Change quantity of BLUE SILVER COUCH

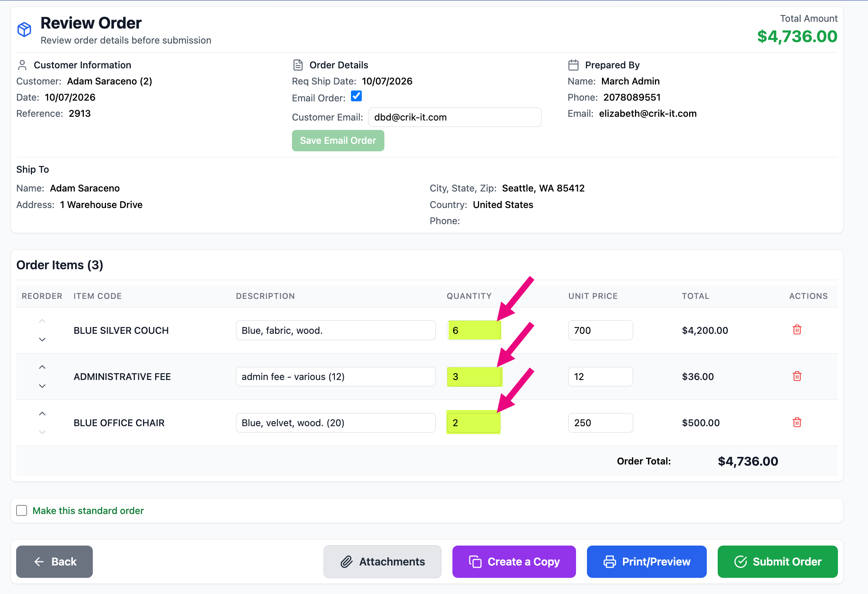pyautogui.click(x=474, y=330)
